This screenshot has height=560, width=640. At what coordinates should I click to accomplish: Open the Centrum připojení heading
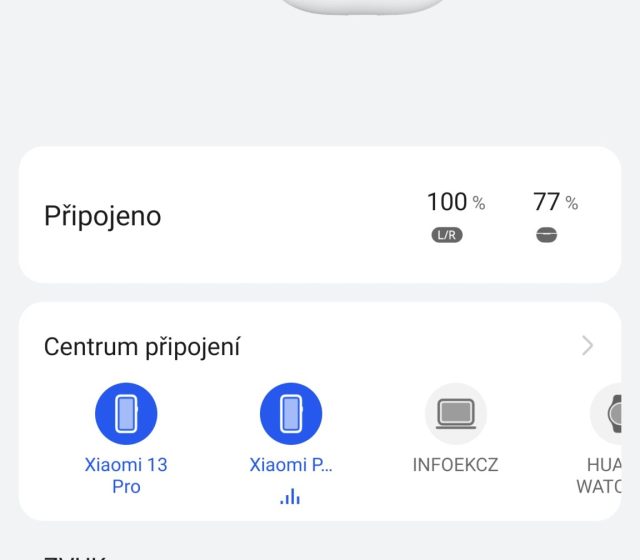[142, 347]
